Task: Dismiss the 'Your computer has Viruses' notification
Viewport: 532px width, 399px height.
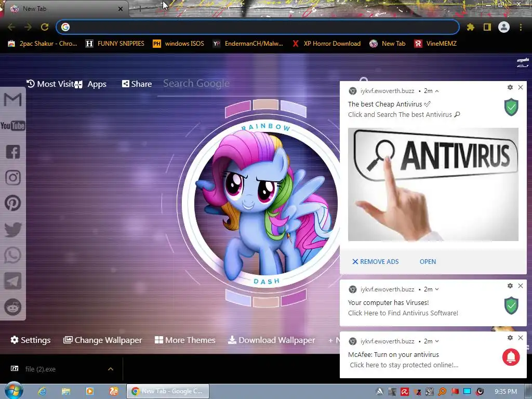Action: tap(521, 286)
